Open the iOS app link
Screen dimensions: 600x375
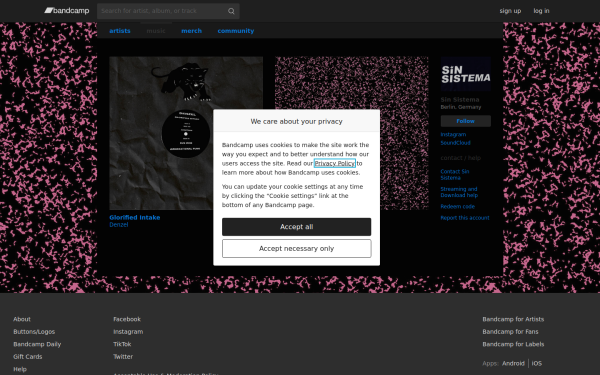pyautogui.click(x=536, y=364)
